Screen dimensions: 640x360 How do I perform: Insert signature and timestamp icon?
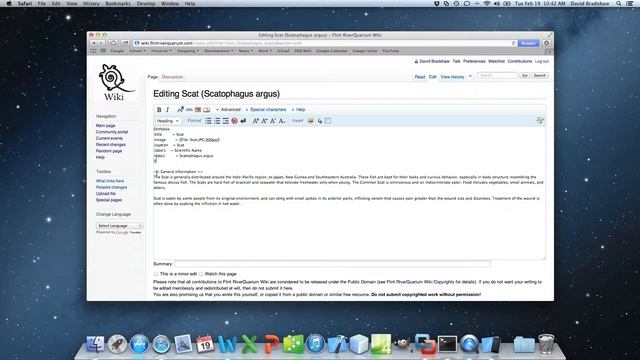click(x=180, y=109)
